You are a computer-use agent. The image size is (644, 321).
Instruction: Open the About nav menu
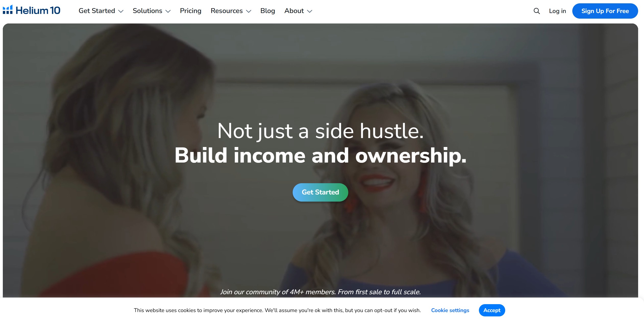tap(294, 11)
